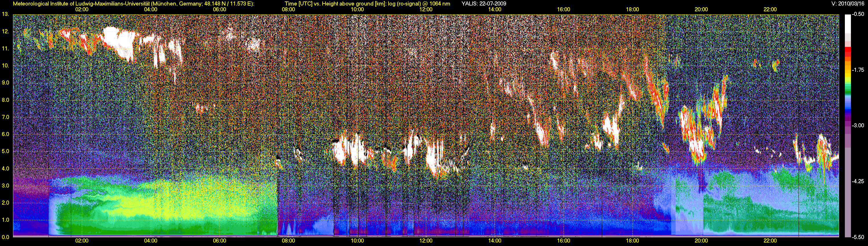This screenshot has width=868, height=246.
Task: Click the 6.0 height axis label
Action: pyautogui.click(x=5, y=134)
